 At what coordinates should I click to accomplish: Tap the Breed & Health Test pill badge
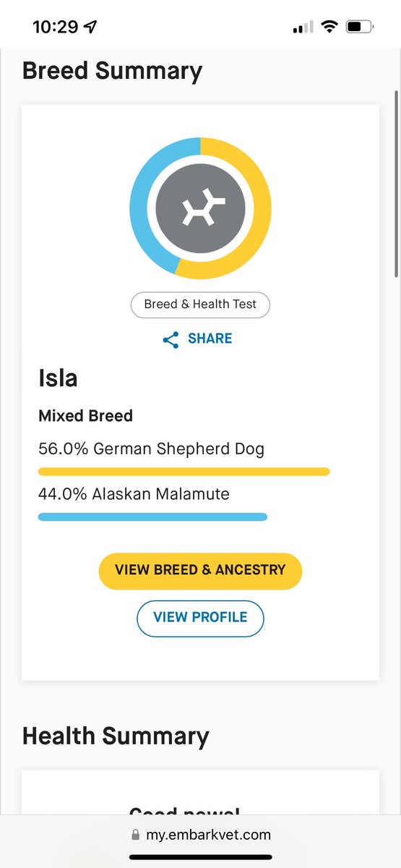click(200, 305)
